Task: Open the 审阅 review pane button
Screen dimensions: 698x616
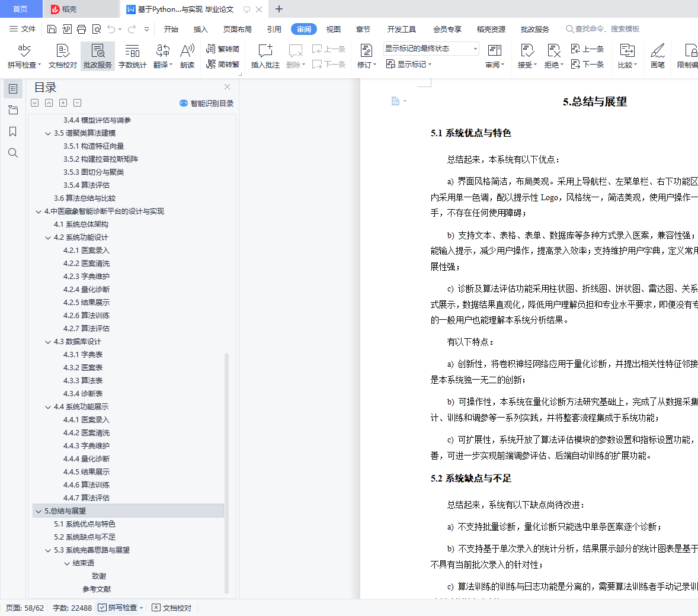Action: click(495, 56)
